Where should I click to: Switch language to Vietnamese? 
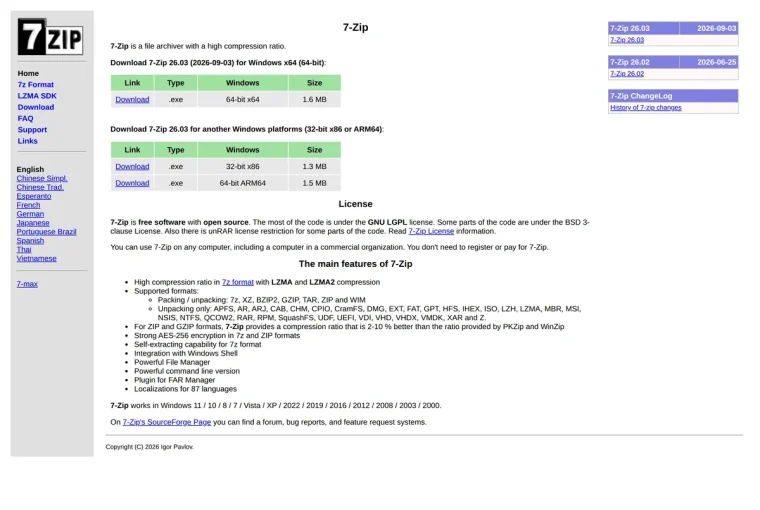[36, 258]
